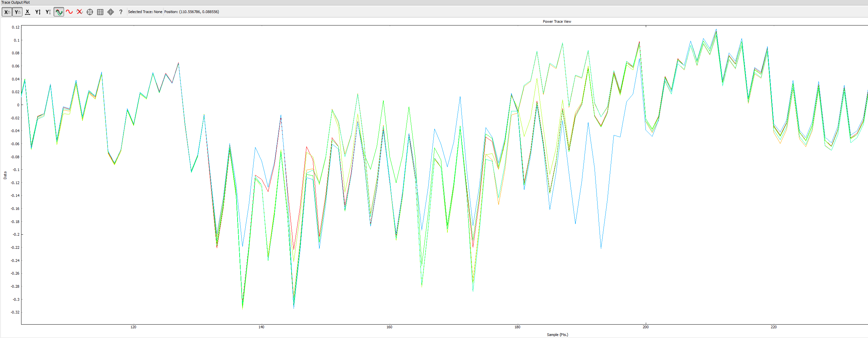Click the Trace Output Plot title bar

point(434,2)
